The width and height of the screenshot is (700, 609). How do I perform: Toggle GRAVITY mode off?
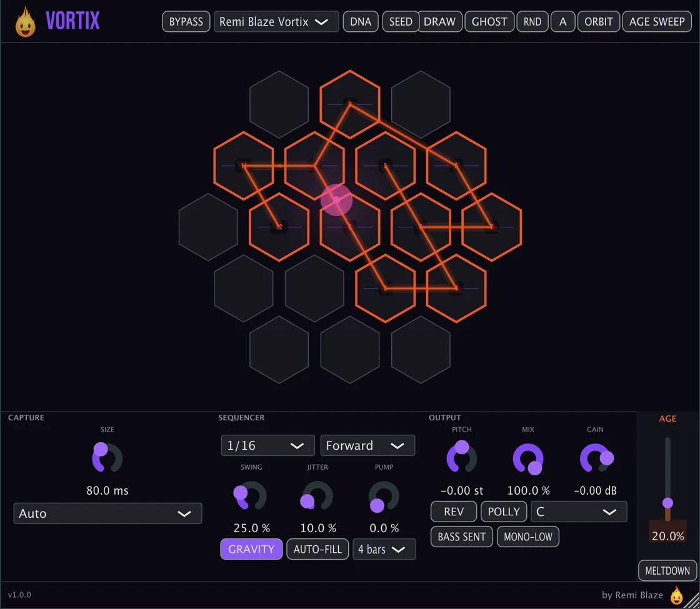pos(251,549)
